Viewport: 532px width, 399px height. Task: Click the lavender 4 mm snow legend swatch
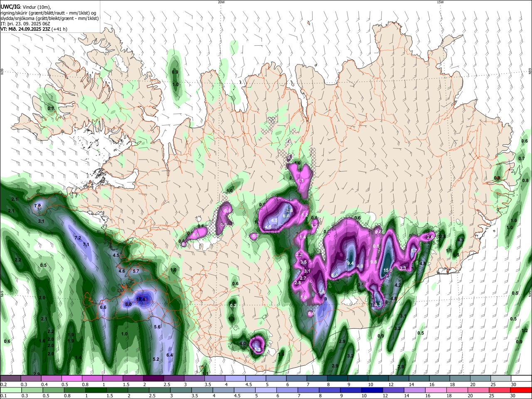[x=235, y=378]
